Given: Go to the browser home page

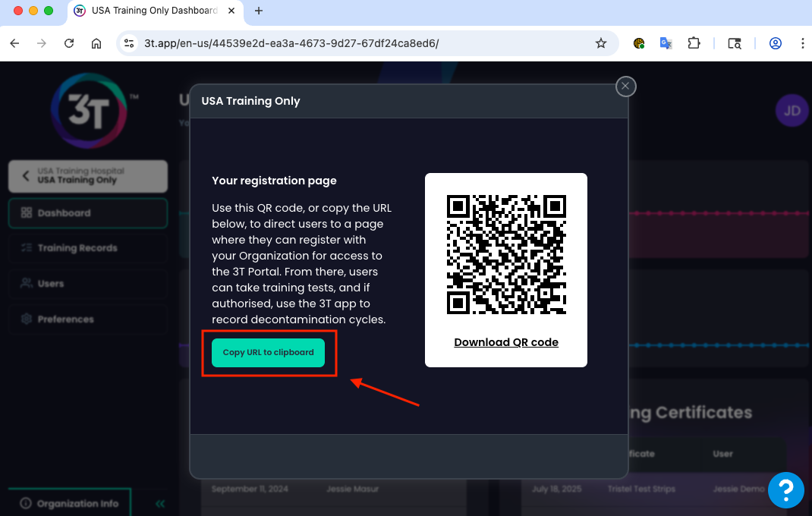Looking at the screenshot, I should tap(96, 43).
